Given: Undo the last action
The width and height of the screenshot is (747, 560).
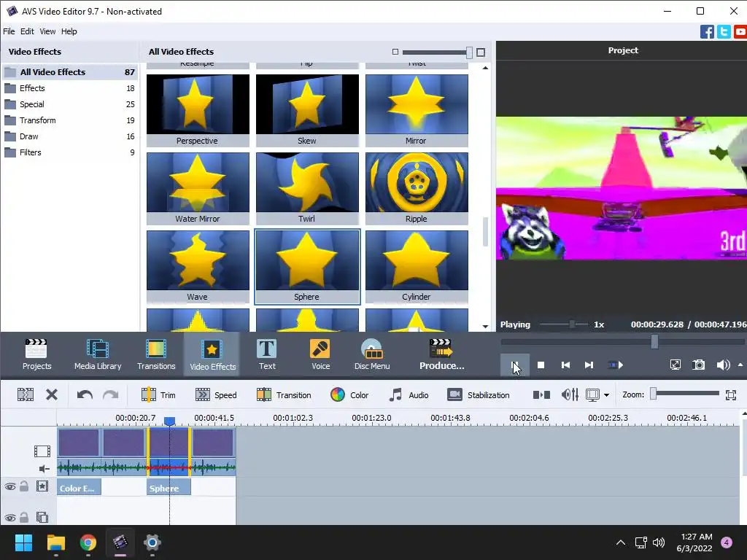Looking at the screenshot, I should coord(85,394).
